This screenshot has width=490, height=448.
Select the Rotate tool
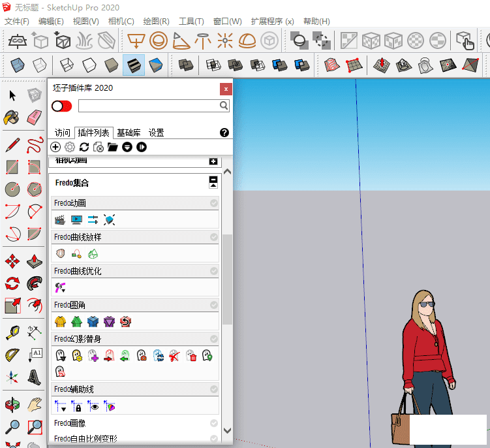coord(12,283)
